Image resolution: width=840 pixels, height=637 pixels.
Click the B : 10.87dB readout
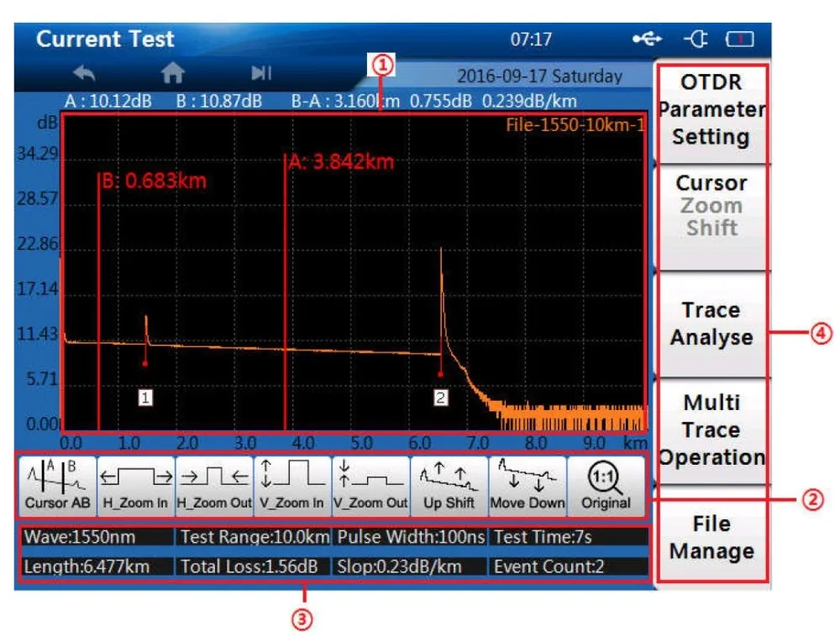(x=219, y=101)
